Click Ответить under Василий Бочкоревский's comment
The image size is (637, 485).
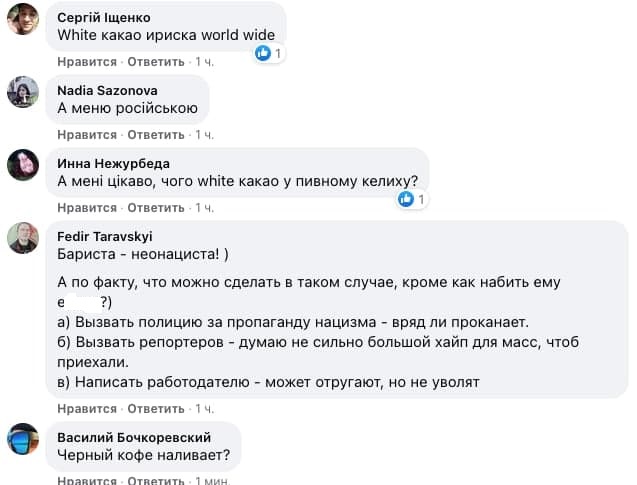click(x=156, y=481)
